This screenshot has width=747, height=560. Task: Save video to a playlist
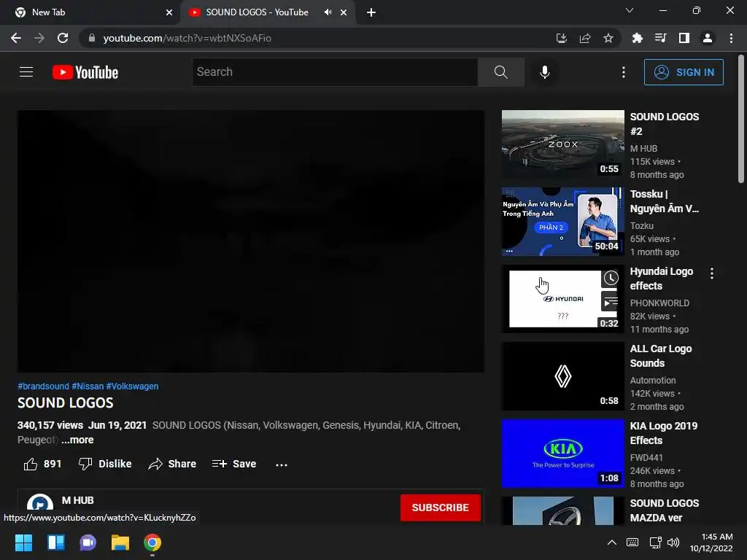(234, 464)
